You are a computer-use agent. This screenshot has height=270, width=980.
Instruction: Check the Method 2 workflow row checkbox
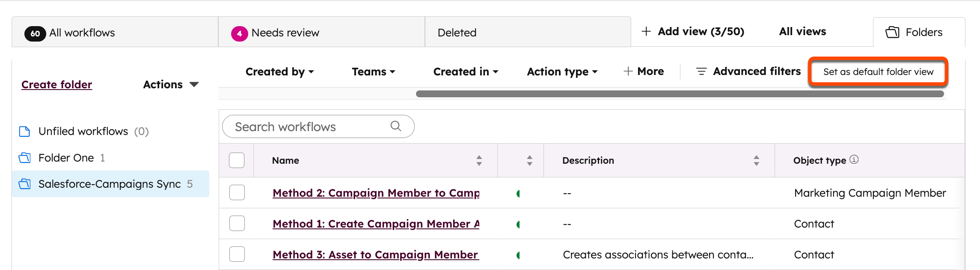coord(237,192)
